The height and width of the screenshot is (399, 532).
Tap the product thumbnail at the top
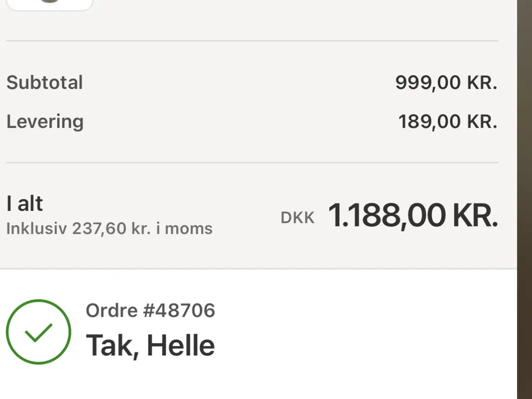[49, 3]
